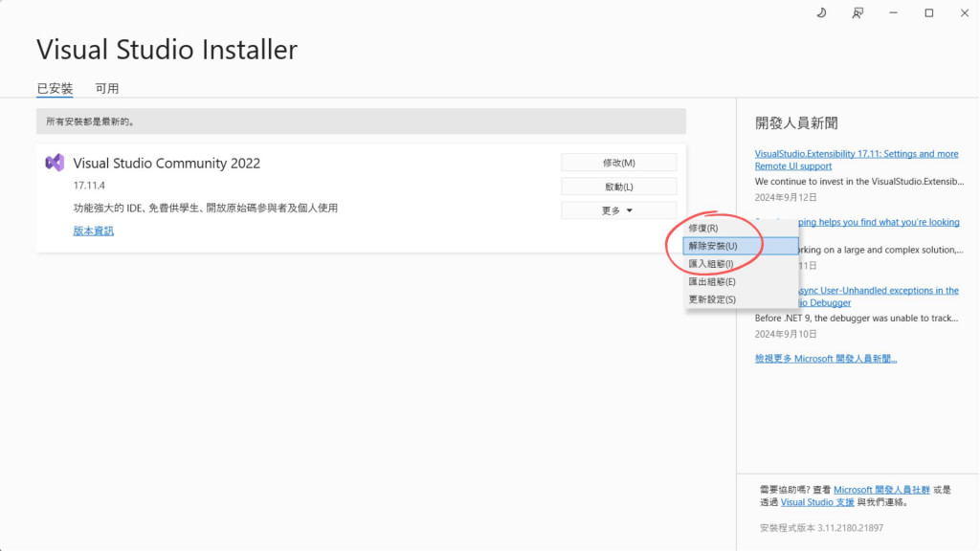This screenshot has width=980, height=551.
Task: Toggle dark theme moon icon
Action: pos(821,12)
